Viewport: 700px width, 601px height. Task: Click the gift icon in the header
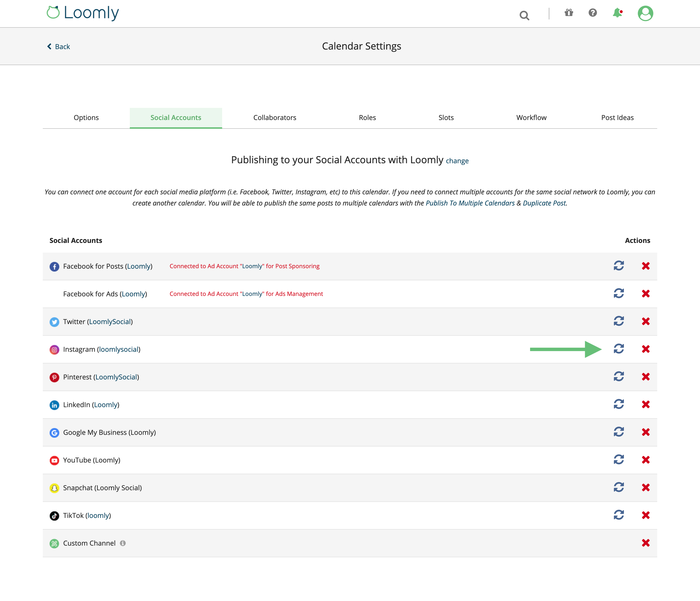click(569, 13)
